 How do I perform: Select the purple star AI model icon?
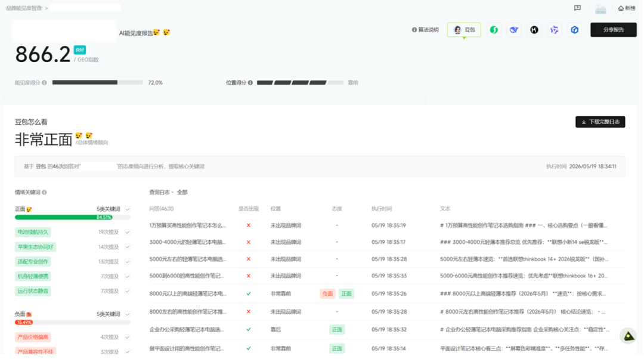coord(555,30)
